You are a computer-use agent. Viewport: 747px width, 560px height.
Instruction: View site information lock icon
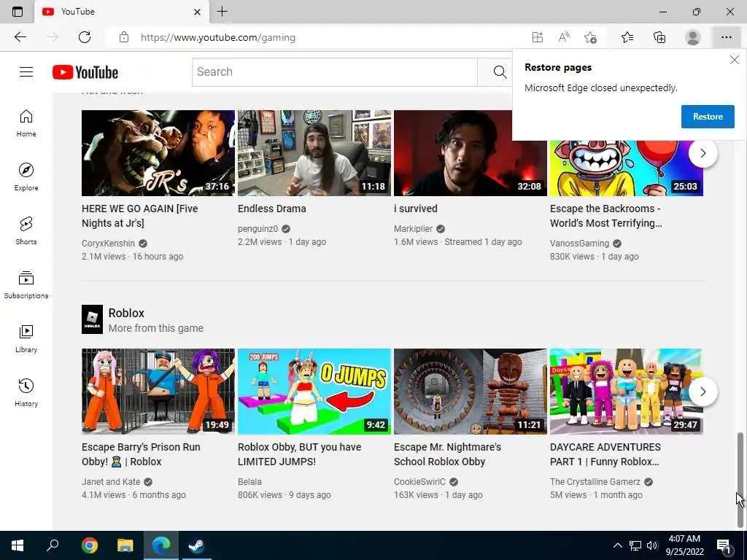[x=124, y=37]
